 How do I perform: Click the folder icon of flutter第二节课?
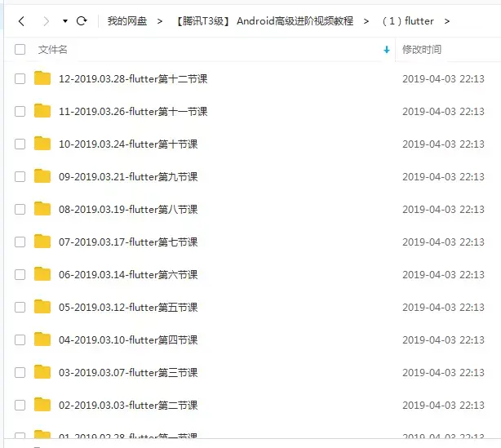[x=42, y=405]
